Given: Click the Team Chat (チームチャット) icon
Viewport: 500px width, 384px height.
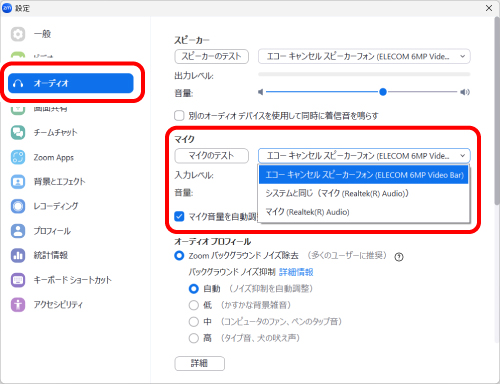Looking at the screenshot, I should click(18, 132).
